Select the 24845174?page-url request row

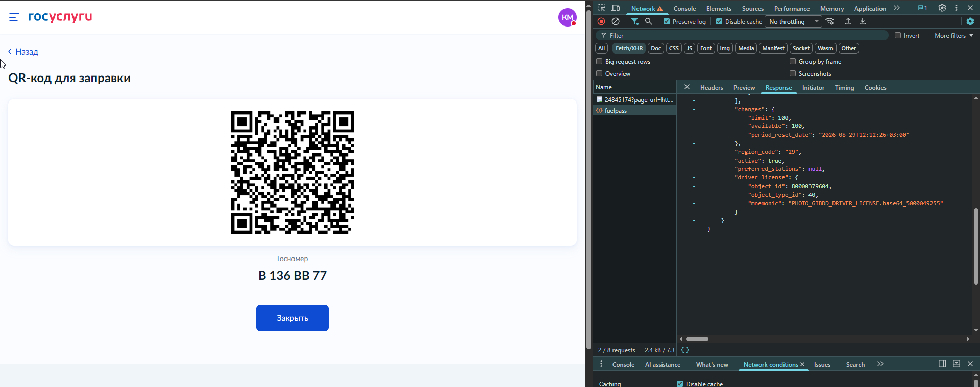635,100
